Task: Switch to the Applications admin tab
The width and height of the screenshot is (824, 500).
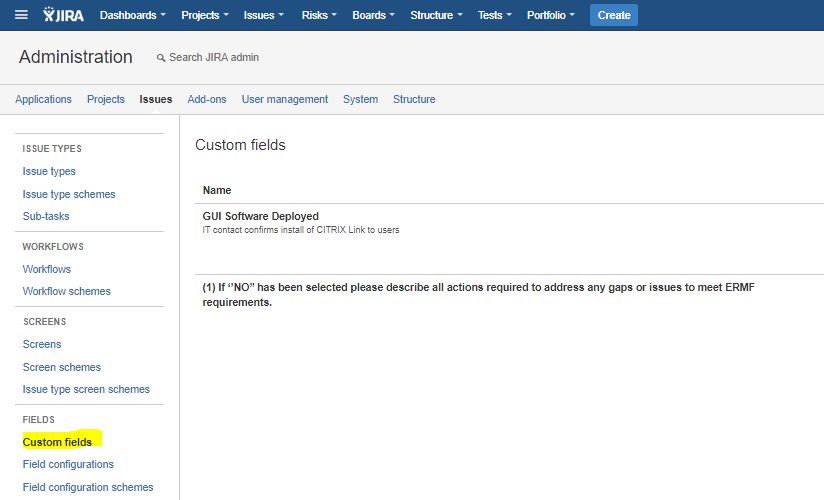Action: (43, 99)
